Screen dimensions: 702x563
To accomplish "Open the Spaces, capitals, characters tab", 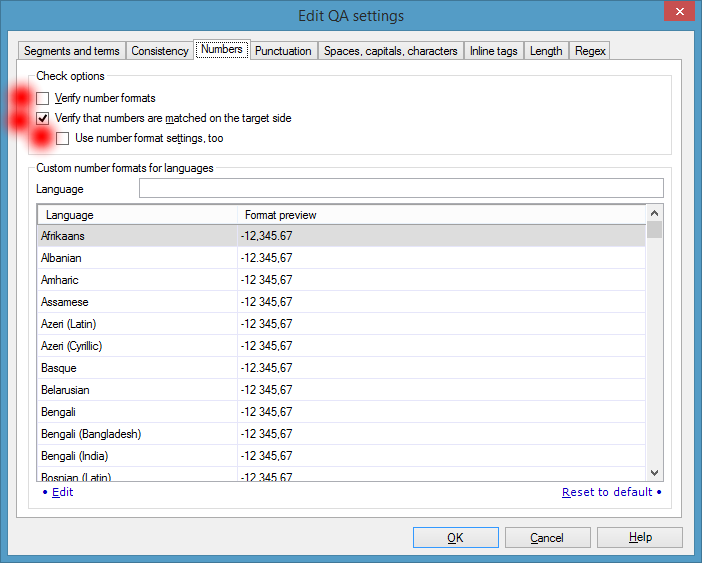I will click(390, 51).
